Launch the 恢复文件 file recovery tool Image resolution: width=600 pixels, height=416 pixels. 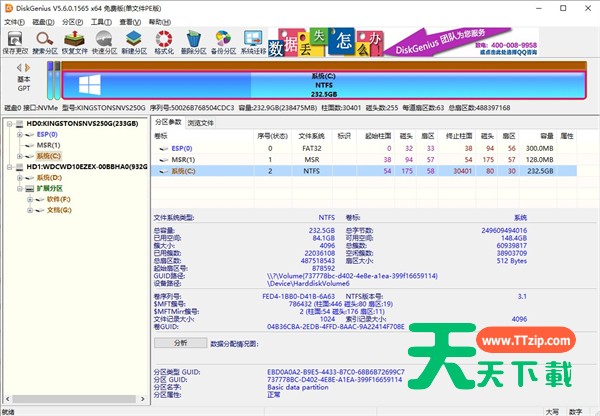[75, 42]
